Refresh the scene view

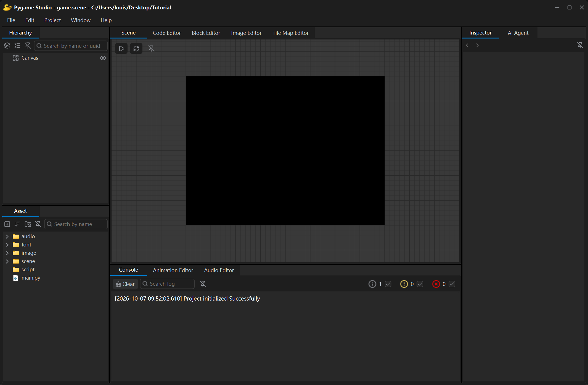(x=136, y=49)
